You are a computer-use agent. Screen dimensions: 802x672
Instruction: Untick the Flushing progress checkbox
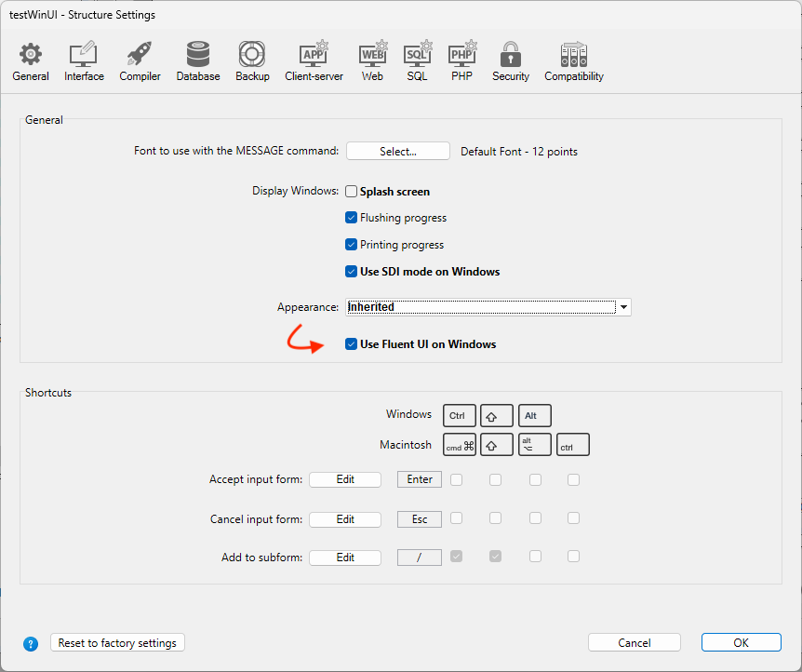click(x=352, y=218)
